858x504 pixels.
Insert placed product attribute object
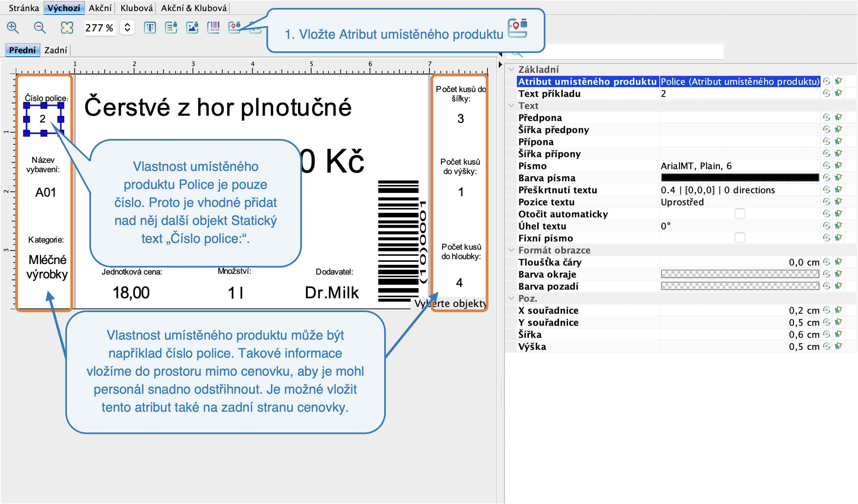pyautogui.click(x=235, y=28)
